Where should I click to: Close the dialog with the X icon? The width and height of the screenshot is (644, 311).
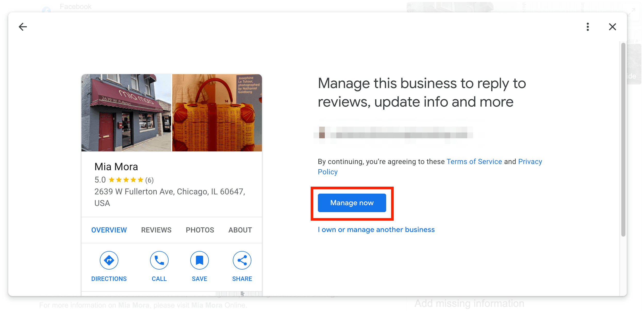pos(613,27)
